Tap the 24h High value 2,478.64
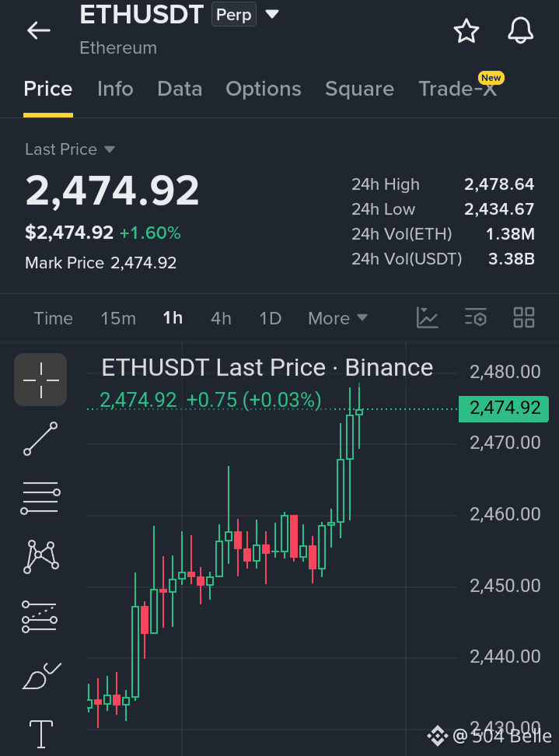The height and width of the screenshot is (756, 559). point(499,184)
